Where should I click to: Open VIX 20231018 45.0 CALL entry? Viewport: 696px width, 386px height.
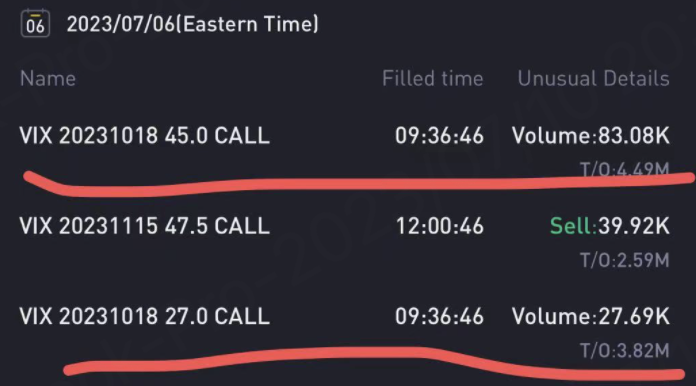click(145, 136)
